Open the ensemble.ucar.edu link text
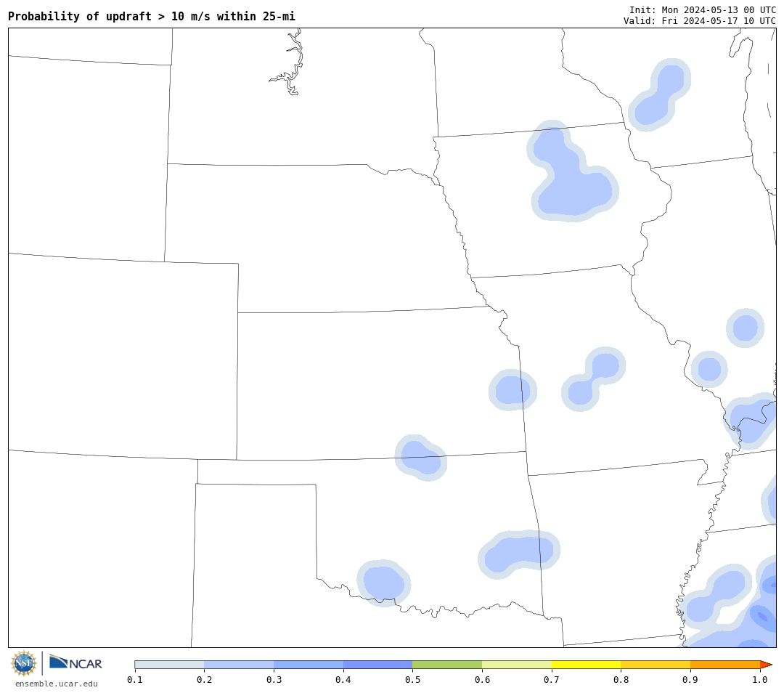 click(57, 684)
